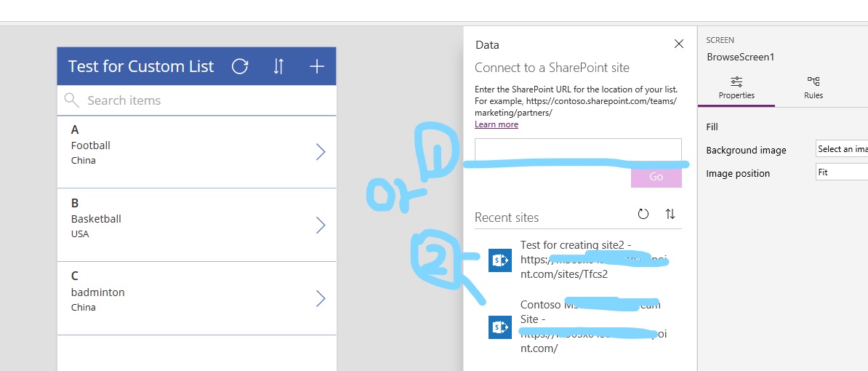Image resolution: width=868 pixels, height=371 pixels.
Task: Click the badminton text in item C
Action: [x=98, y=292]
